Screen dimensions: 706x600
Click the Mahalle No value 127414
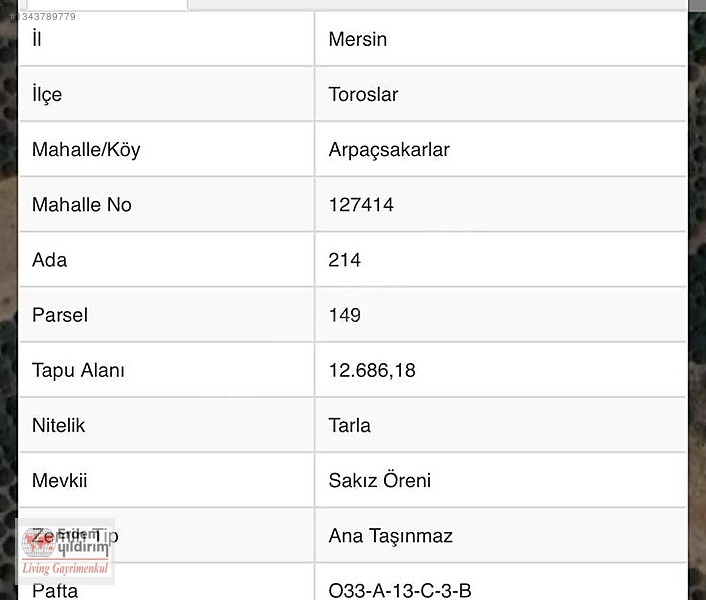361,205
